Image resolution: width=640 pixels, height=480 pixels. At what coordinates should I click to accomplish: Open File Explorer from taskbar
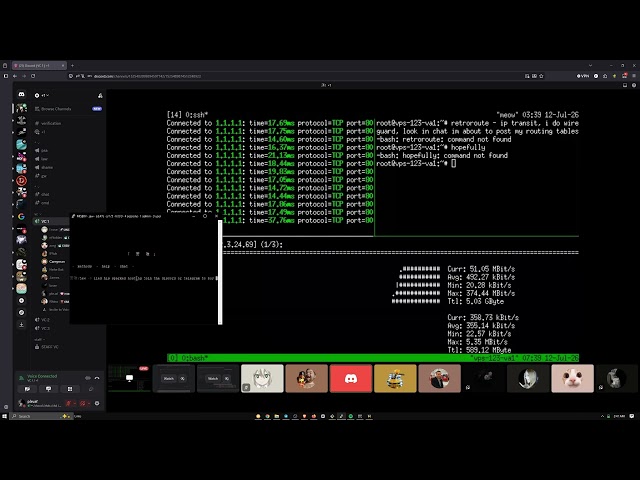point(277,416)
